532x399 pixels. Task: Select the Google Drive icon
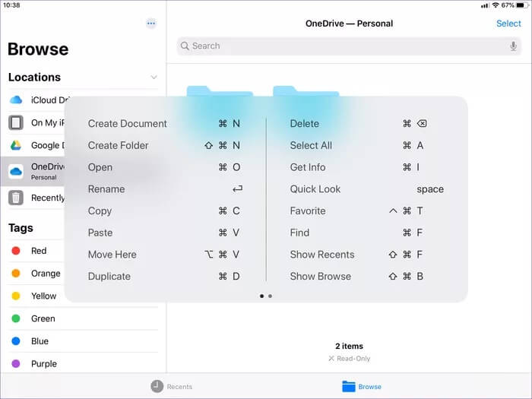click(x=16, y=145)
